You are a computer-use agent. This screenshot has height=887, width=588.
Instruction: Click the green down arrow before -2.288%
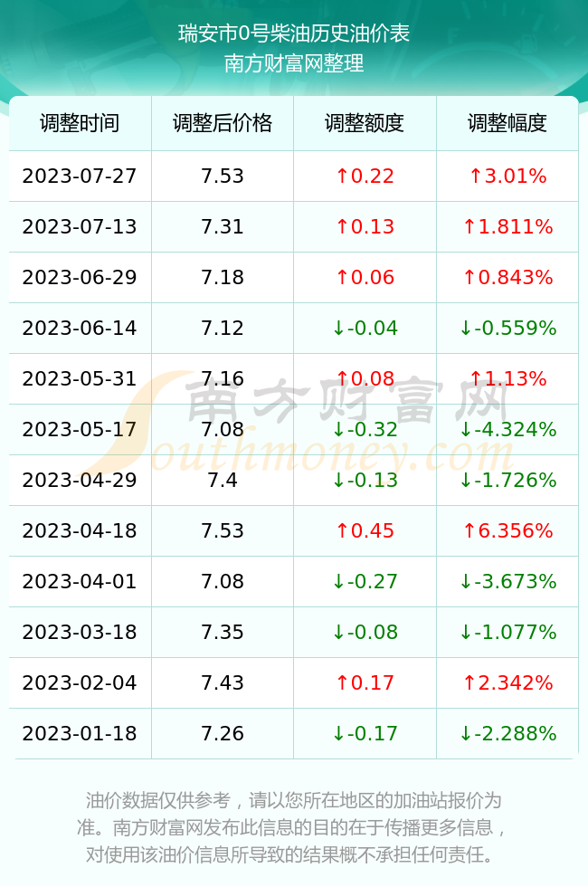pos(465,734)
